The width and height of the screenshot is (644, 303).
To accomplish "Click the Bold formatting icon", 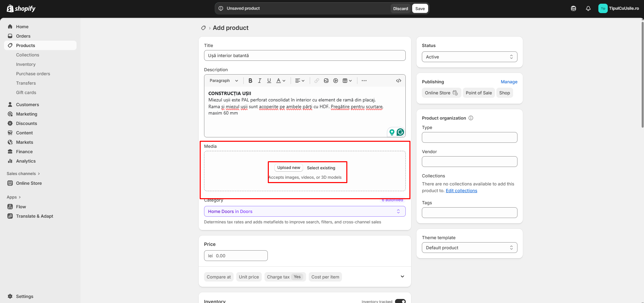I will point(250,81).
